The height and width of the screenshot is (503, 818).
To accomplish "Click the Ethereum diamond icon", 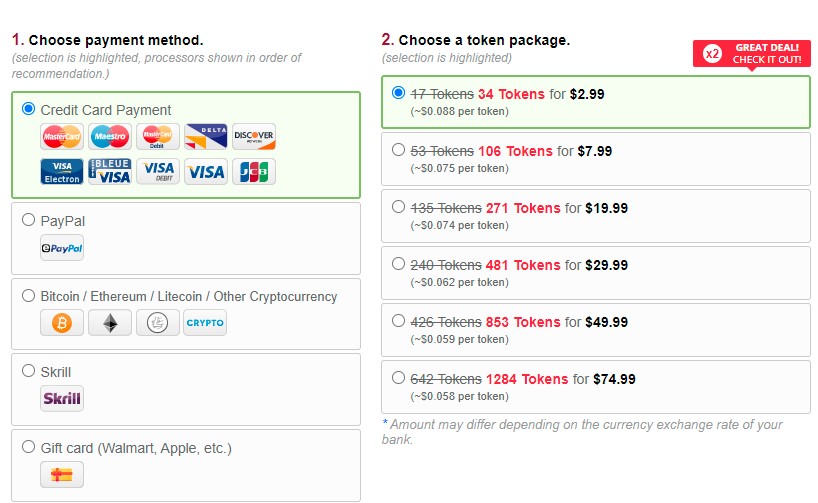I will [x=110, y=322].
